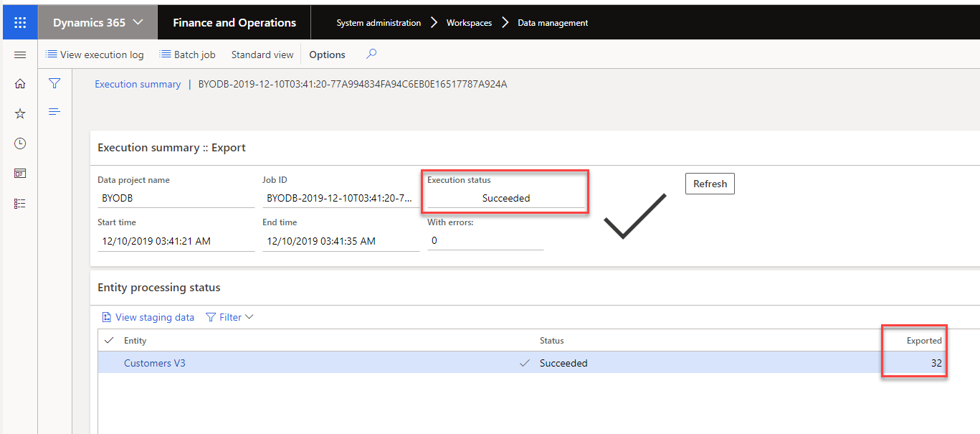The image size is (980, 434).
Task: Click the End time field
Action: pyautogui.click(x=341, y=241)
